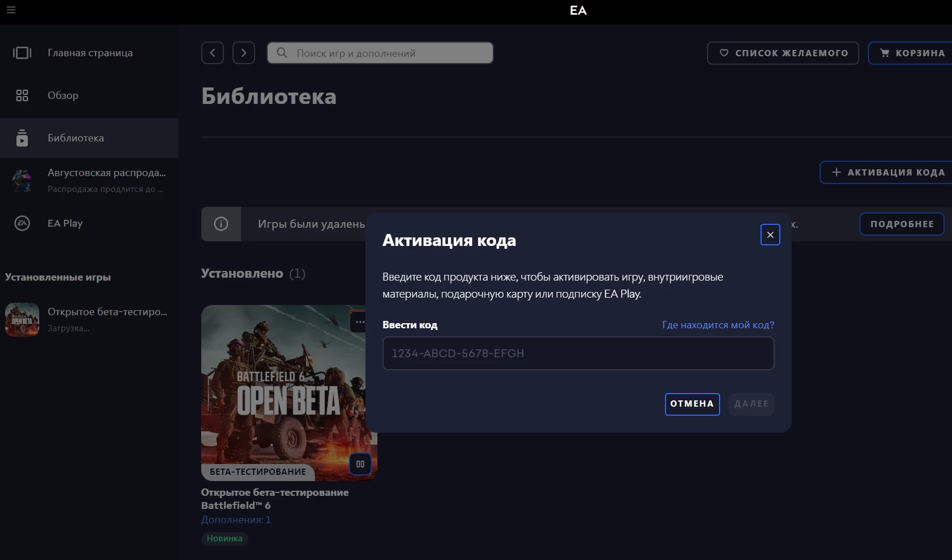The image size is (952, 560).
Task: Click the back navigation arrow
Action: [213, 53]
